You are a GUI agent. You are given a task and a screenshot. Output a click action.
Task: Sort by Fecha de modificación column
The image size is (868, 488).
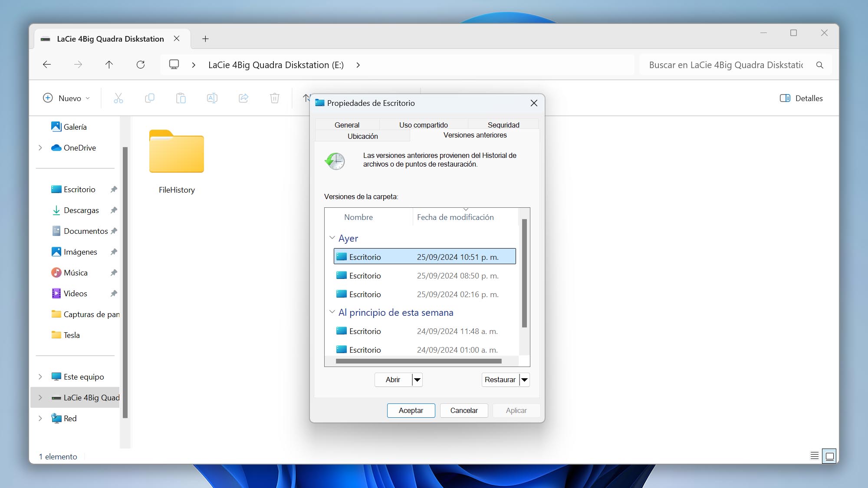tap(465, 217)
